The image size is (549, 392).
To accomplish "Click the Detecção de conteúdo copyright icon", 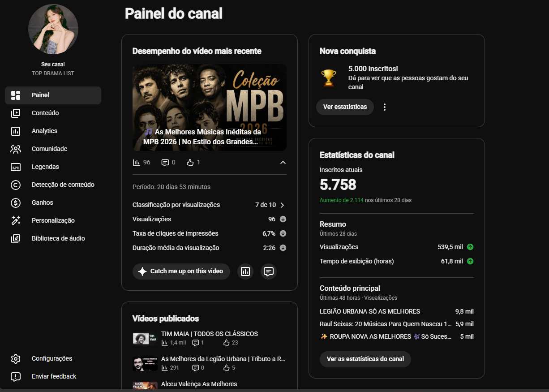I will (x=16, y=185).
